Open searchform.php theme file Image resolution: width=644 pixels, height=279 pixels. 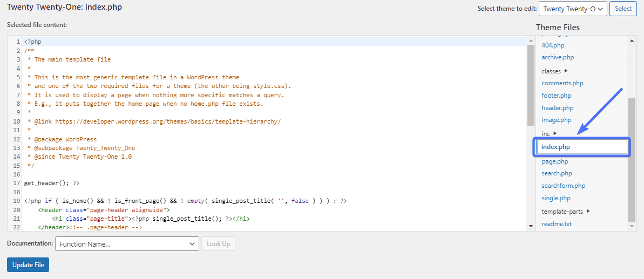[x=564, y=186]
